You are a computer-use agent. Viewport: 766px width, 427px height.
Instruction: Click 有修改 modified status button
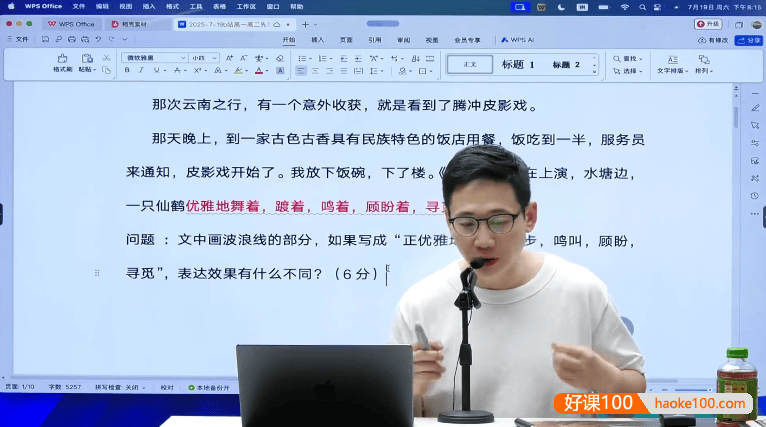click(x=714, y=40)
